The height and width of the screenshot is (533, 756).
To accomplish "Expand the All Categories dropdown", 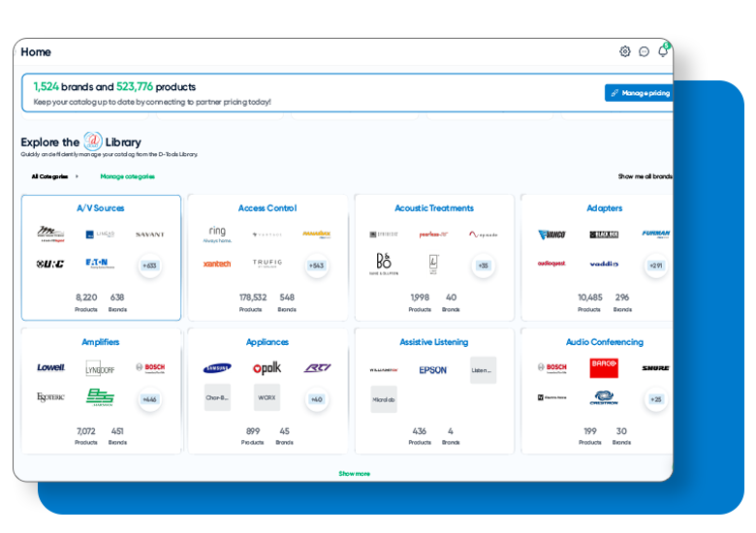I will [x=54, y=176].
